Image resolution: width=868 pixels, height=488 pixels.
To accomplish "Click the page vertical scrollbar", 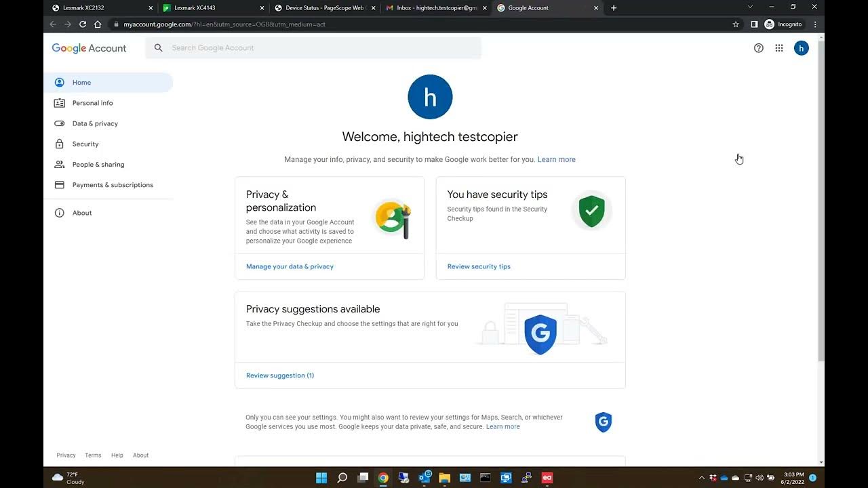I will (x=821, y=201).
